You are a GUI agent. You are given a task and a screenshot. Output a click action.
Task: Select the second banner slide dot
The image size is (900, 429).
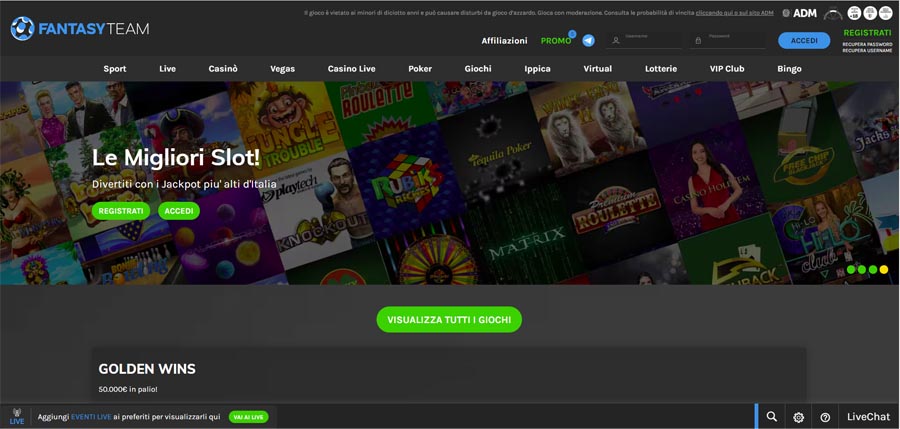click(862, 269)
